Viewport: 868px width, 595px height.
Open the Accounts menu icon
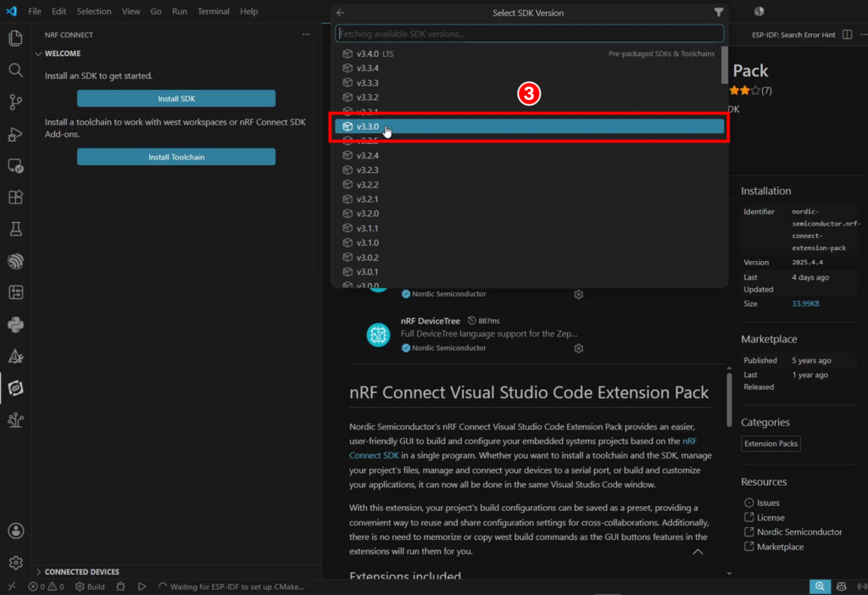(x=15, y=531)
